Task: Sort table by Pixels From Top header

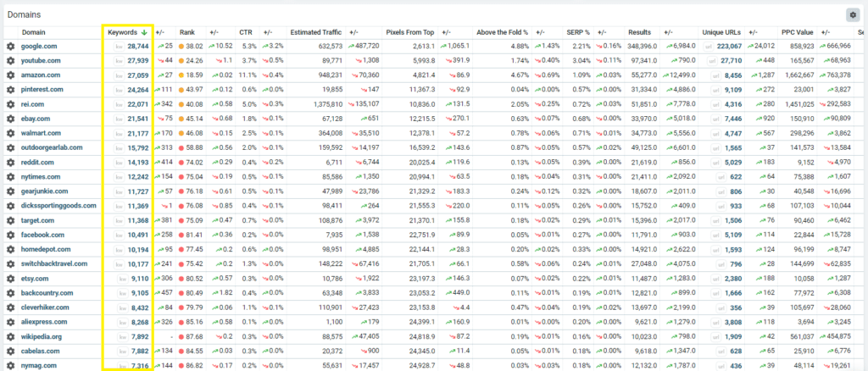Action: 409,33
